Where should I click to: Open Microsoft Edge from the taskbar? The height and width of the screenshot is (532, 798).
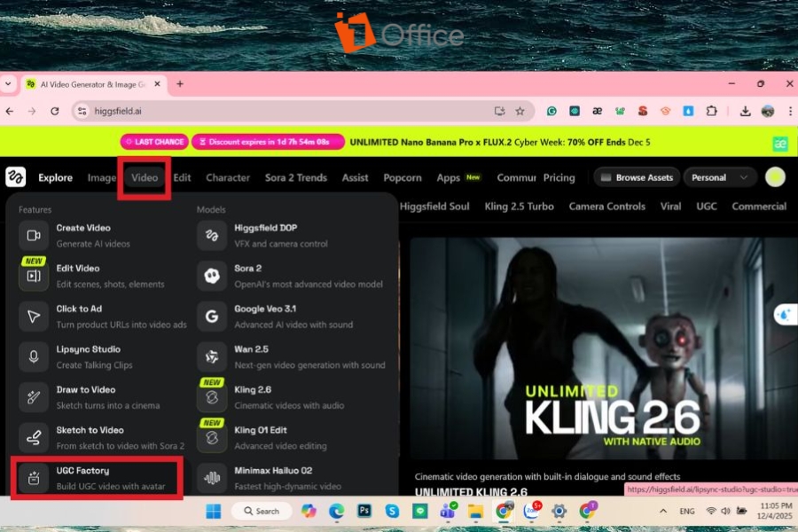336,511
